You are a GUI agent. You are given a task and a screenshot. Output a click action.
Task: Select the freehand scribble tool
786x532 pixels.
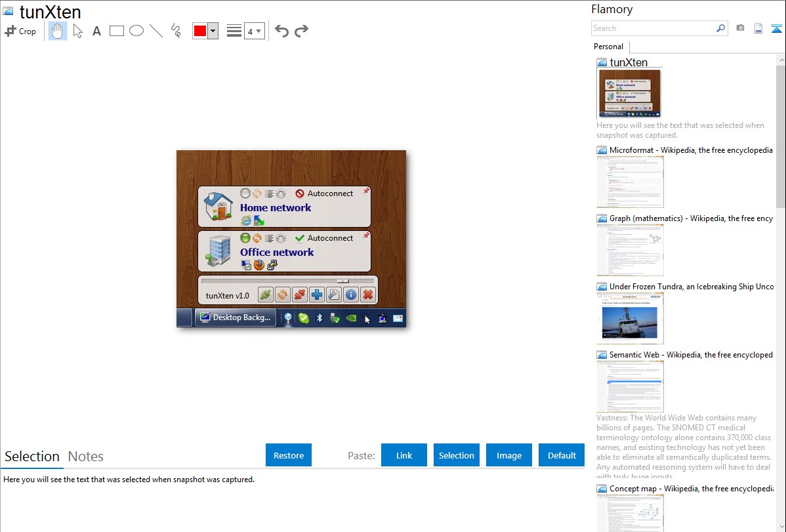pos(176,31)
